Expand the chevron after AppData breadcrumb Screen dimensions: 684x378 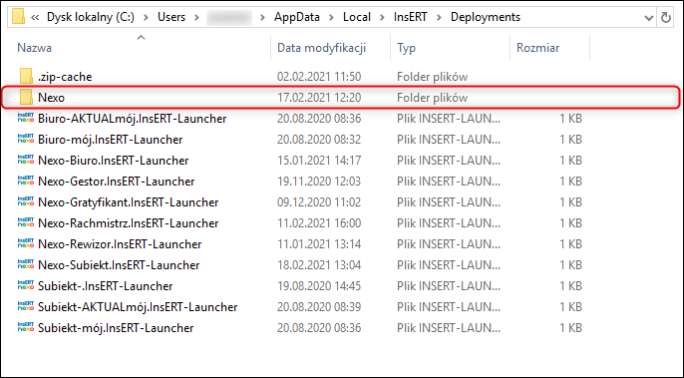pos(332,17)
